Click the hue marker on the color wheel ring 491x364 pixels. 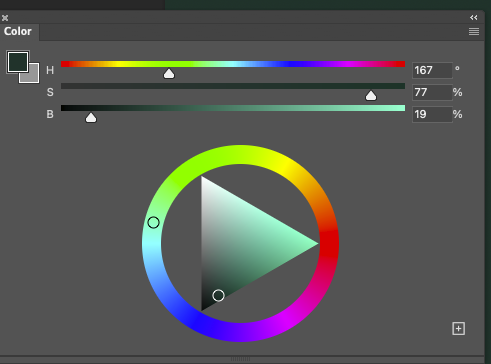pos(153,222)
